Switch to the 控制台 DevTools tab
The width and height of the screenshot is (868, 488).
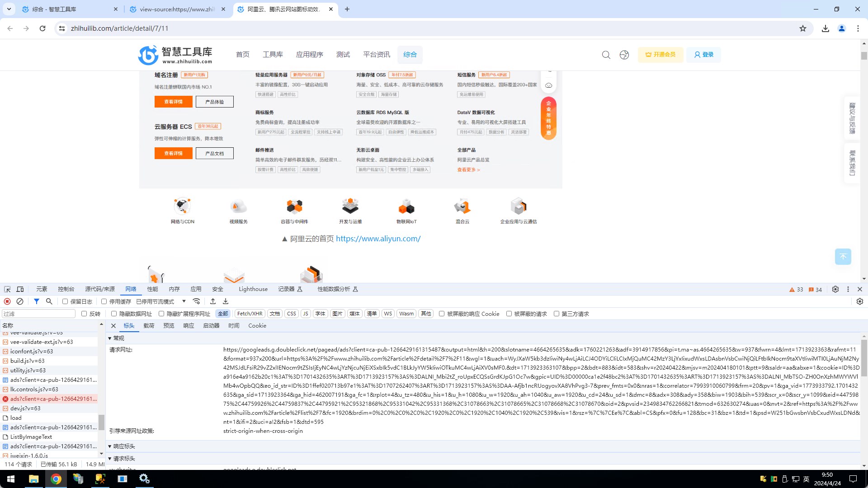(x=66, y=289)
